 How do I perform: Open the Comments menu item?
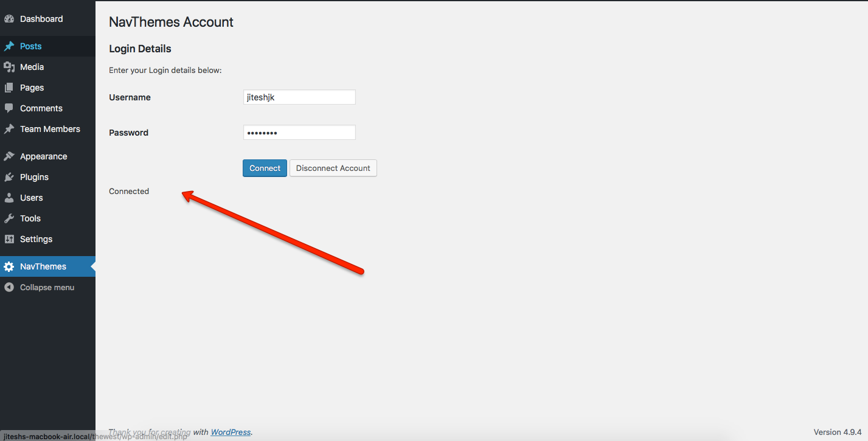click(47, 108)
